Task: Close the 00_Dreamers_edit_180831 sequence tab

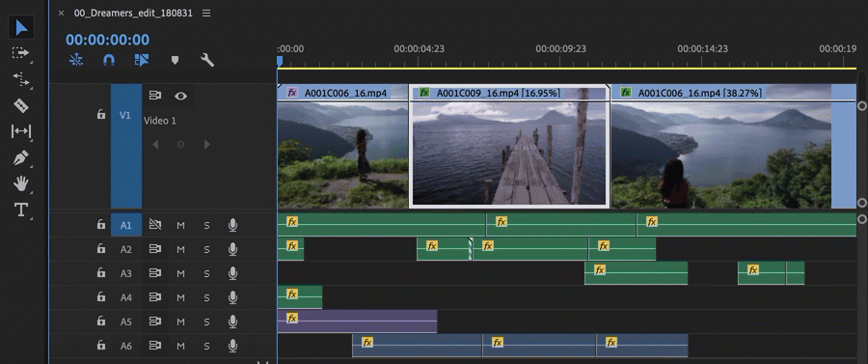Action: (x=62, y=13)
